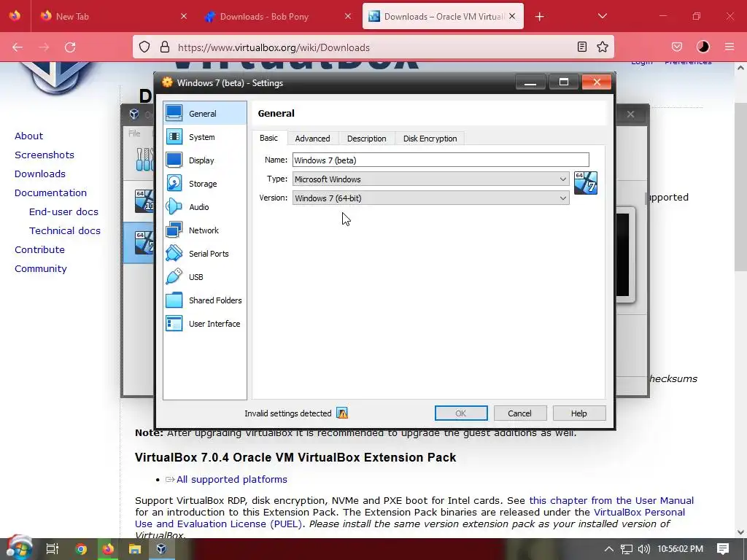This screenshot has height=560, width=747.
Task: Launch Chrome from the taskbar
Action: [81, 549]
